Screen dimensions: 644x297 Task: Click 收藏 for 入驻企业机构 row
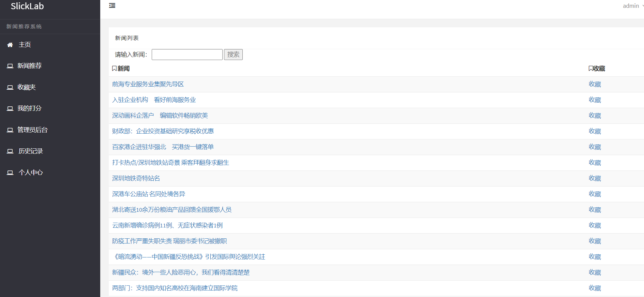pos(595,100)
